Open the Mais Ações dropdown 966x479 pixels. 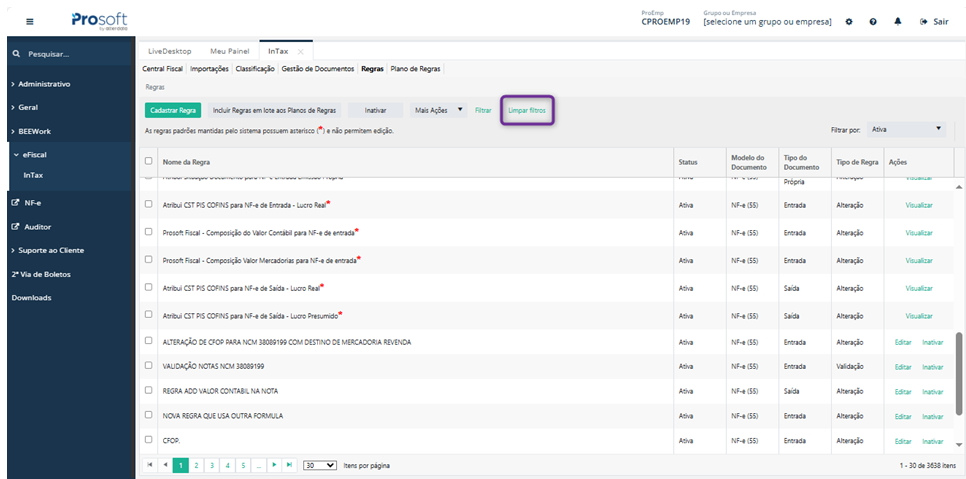coord(439,110)
